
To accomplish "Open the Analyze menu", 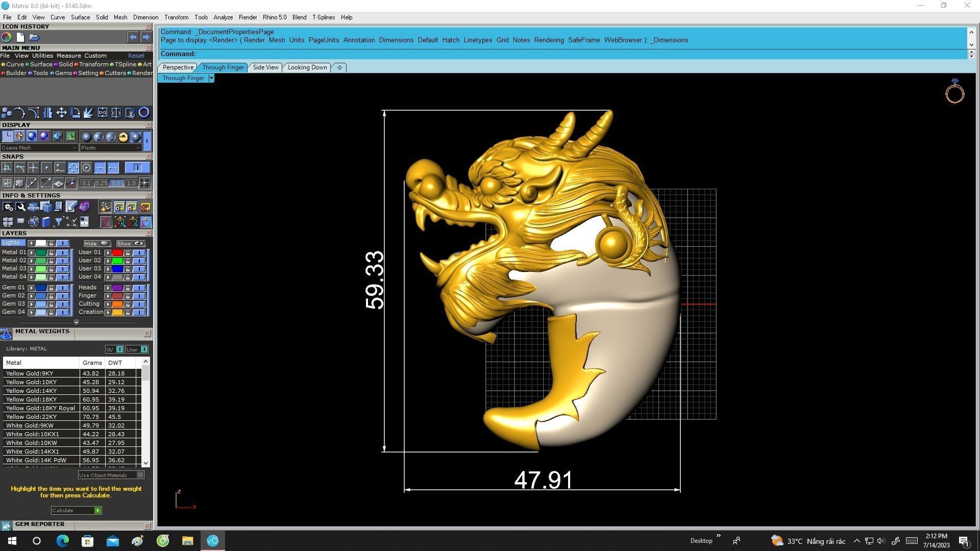I will click(x=223, y=17).
